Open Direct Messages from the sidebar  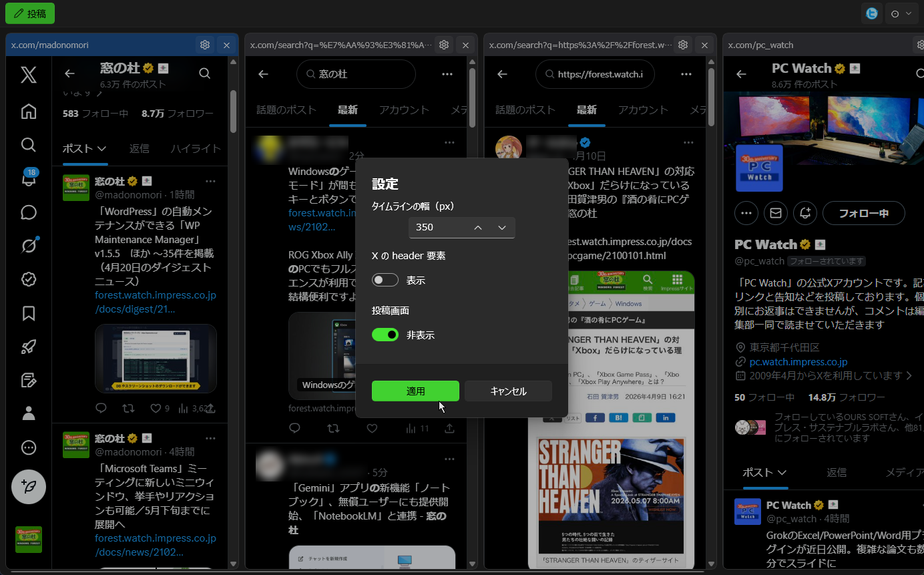click(29, 212)
